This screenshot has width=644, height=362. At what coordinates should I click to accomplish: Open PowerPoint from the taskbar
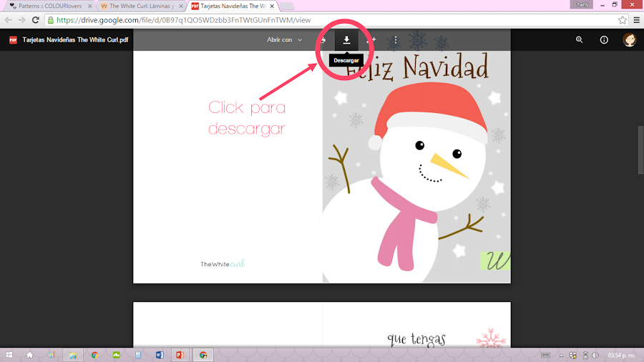click(180, 355)
